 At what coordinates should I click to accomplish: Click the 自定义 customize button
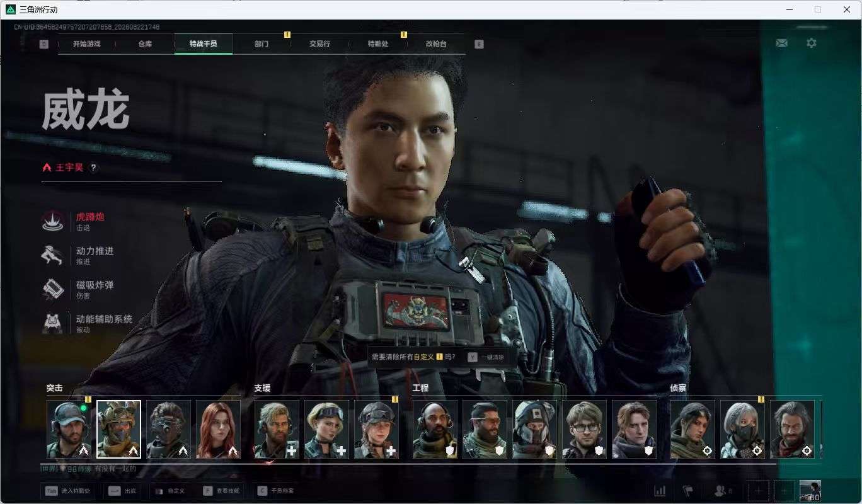[x=169, y=491]
